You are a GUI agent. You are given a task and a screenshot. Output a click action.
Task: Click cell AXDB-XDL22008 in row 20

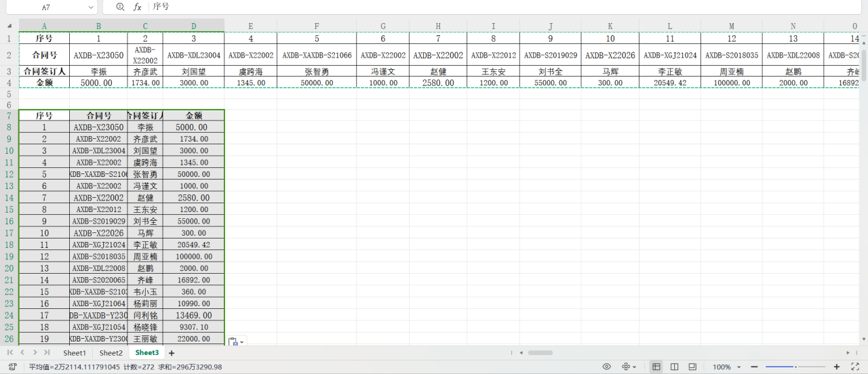point(98,268)
